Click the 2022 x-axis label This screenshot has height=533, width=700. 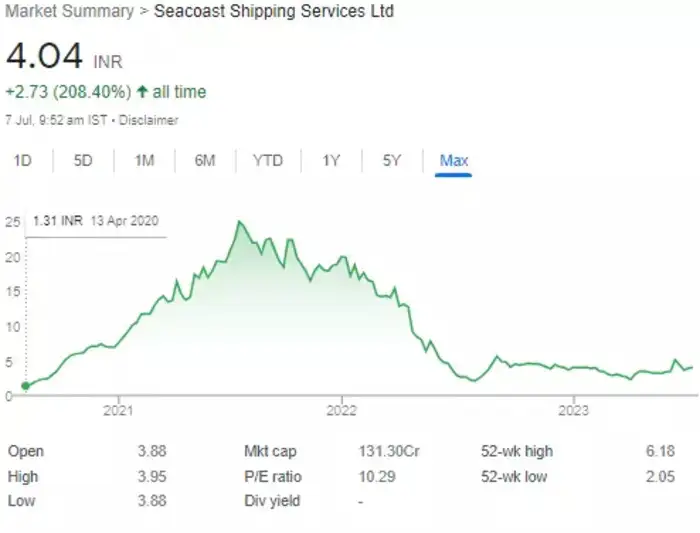coord(341,410)
